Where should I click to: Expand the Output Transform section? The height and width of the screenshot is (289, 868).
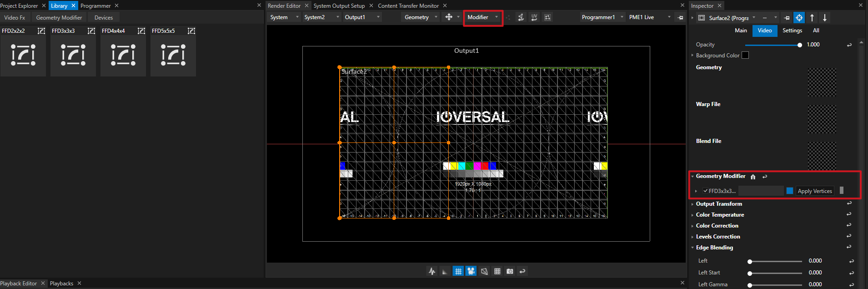point(692,204)
